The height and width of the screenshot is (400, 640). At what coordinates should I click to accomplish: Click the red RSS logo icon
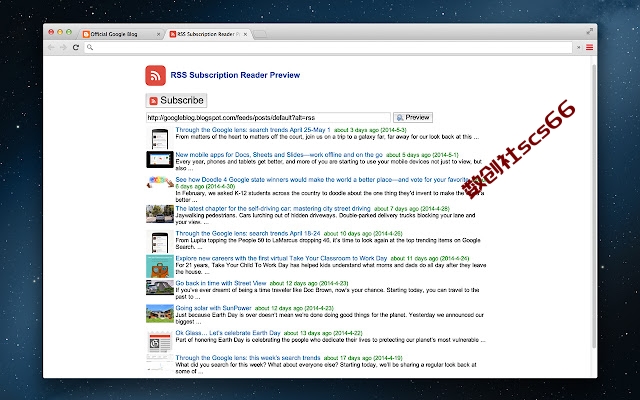pos(156,76)
